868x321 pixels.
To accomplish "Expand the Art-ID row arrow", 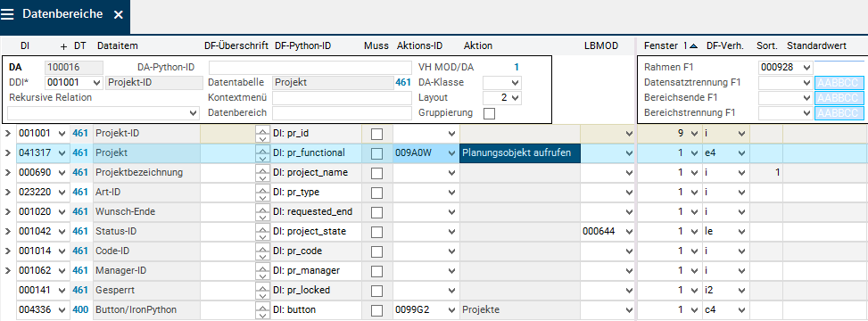I will click(x=8, y=192).
